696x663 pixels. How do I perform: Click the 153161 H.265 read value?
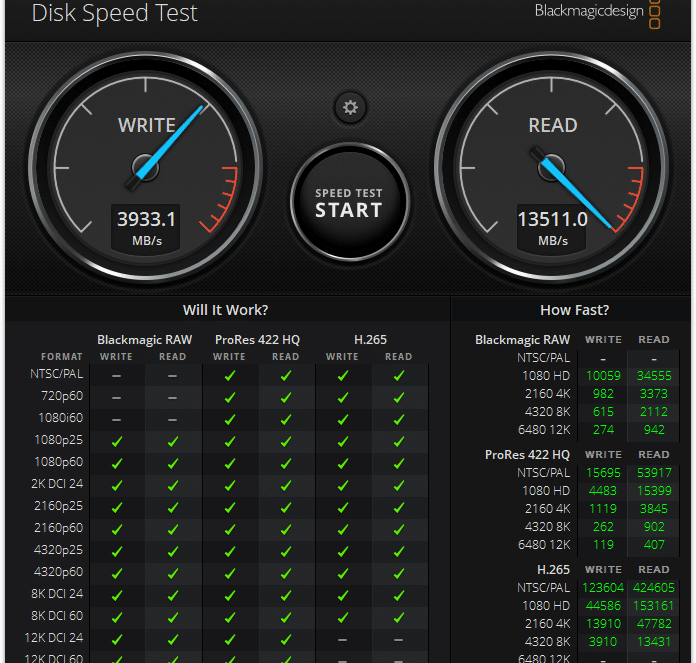tap(653, 606)
